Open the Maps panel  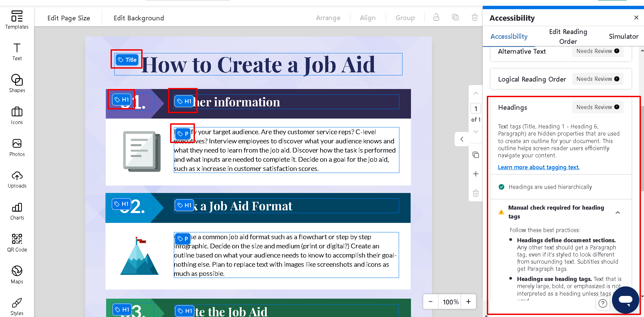17,274
